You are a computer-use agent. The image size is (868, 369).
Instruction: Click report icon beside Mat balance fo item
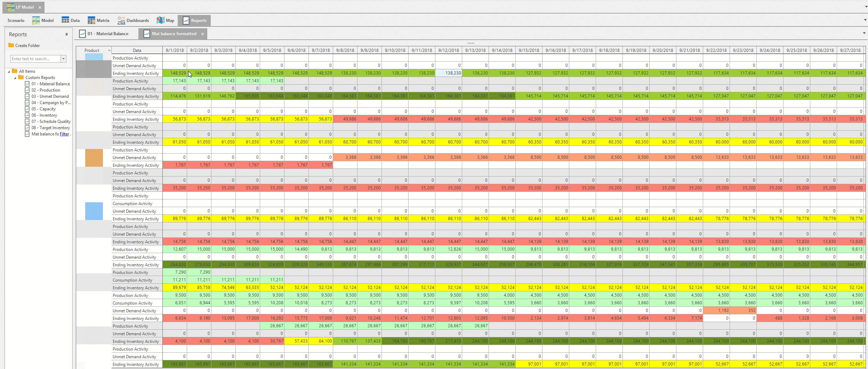pos(27,134)
